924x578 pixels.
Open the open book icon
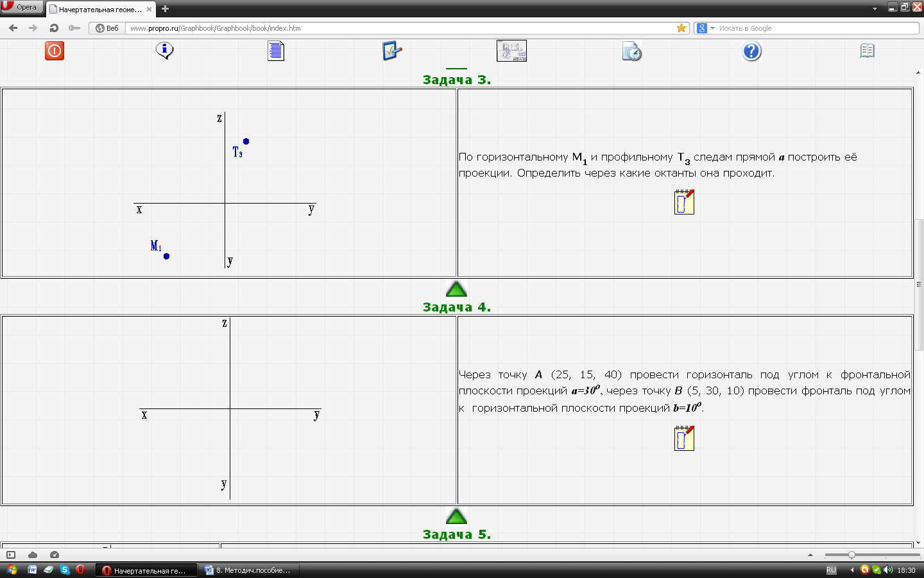(x=867, y=51)
